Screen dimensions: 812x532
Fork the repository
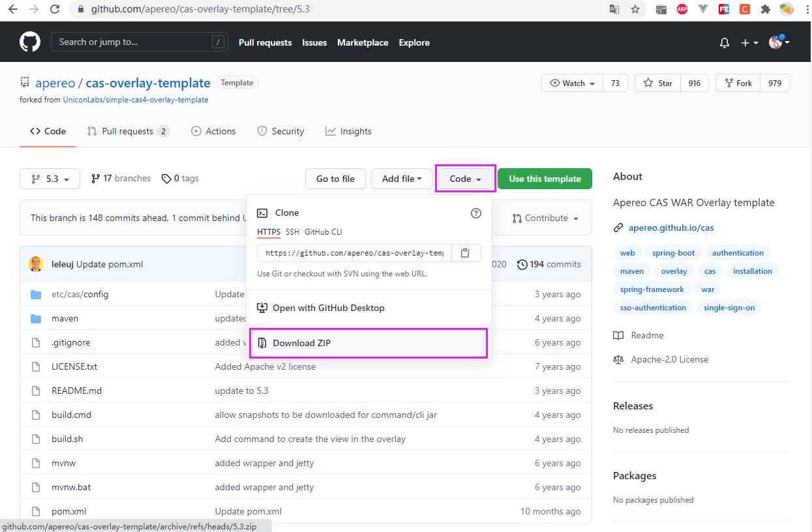tap(738, 83)
